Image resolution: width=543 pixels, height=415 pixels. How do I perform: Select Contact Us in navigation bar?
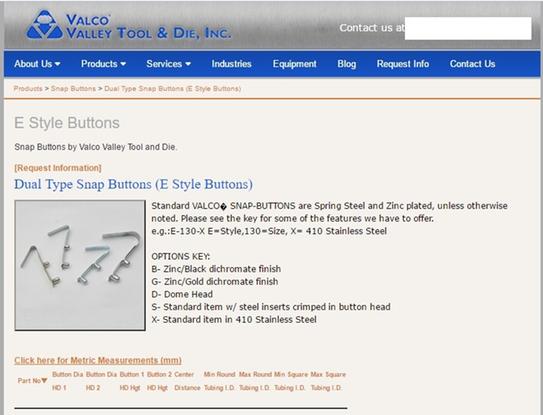(x=472, y=64)
